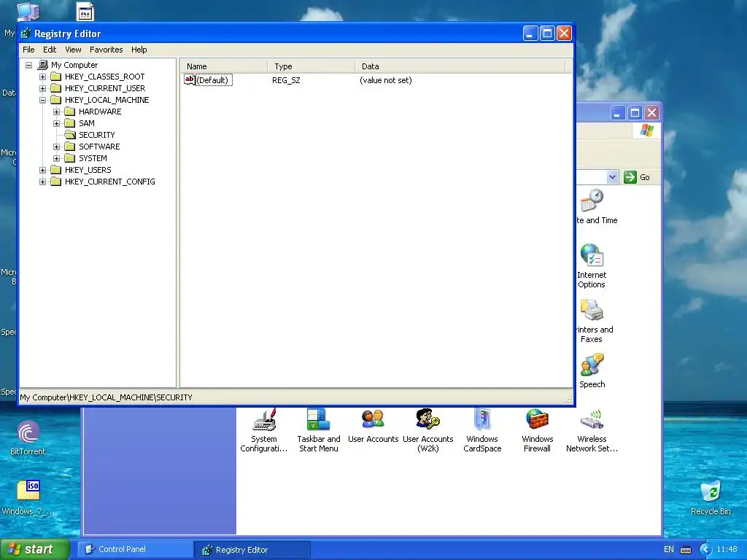Collapse HKEY_LOCAL_MACHINE node
Image resolution: width=747 pixels, height=560 pixels.
click(x=43, y=100)
